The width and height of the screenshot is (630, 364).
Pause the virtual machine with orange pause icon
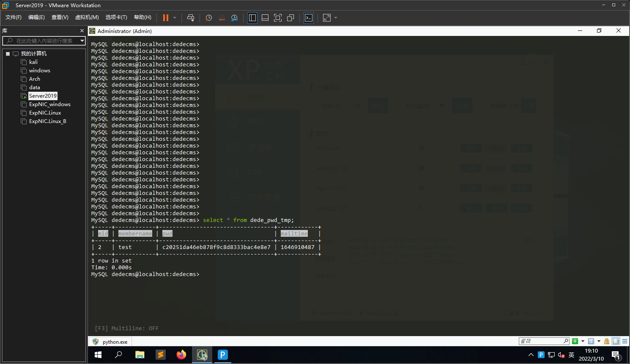coord(166,18)
